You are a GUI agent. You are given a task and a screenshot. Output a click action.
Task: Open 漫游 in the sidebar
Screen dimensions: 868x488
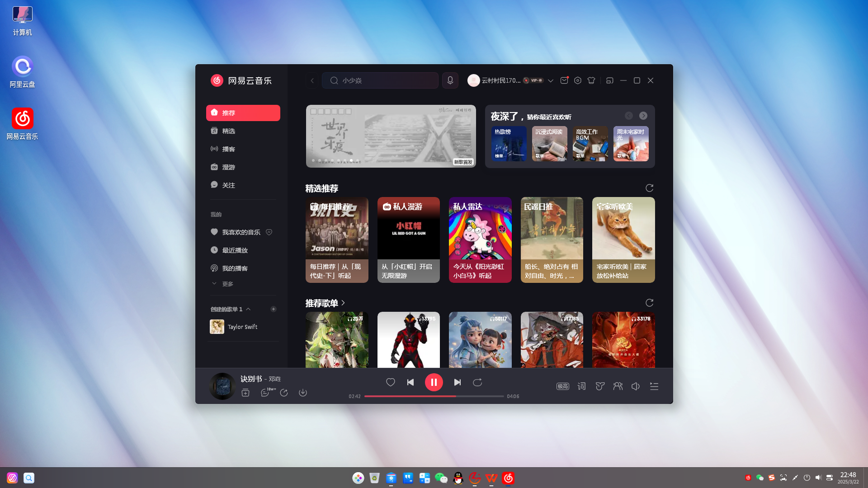(x=243, y=167)
